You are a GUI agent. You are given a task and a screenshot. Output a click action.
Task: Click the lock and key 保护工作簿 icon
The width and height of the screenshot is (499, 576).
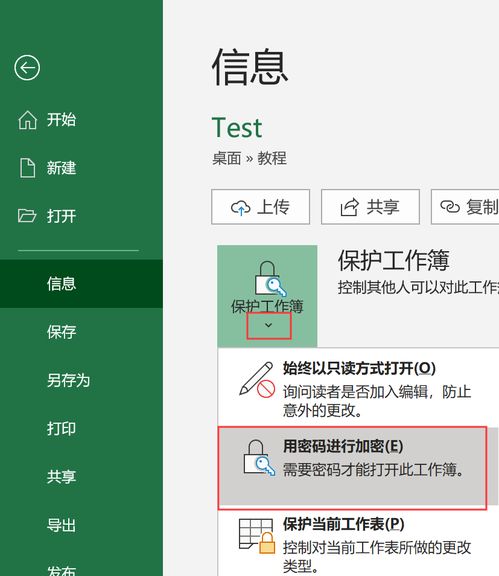[271, 278]
